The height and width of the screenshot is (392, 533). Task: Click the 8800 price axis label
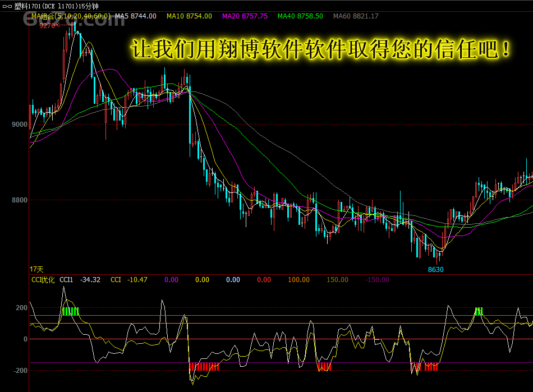20,200
